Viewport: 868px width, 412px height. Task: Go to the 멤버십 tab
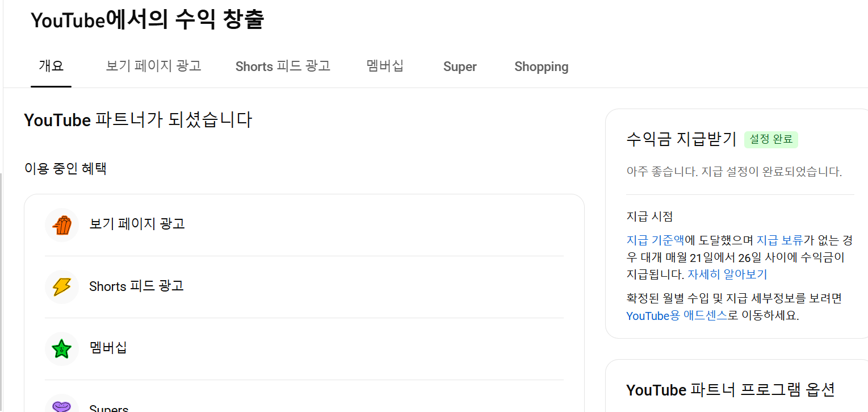click(x=385, y=66)
